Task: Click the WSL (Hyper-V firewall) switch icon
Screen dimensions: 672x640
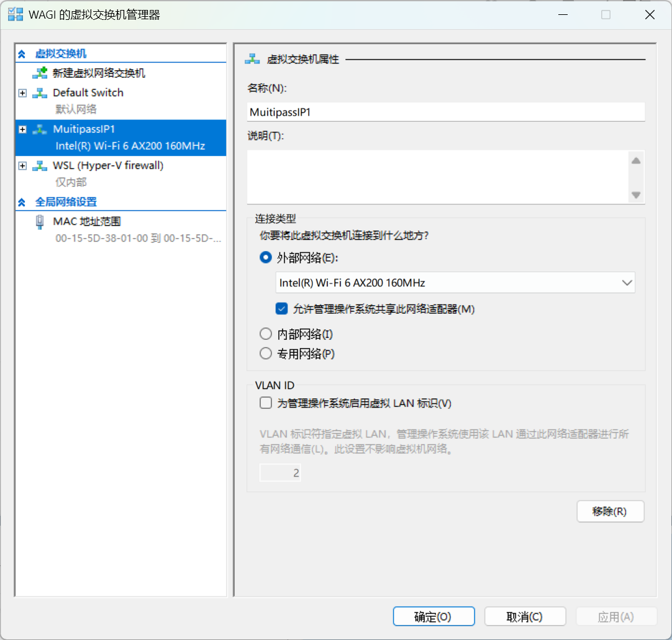Action: (x=40, y=166)
